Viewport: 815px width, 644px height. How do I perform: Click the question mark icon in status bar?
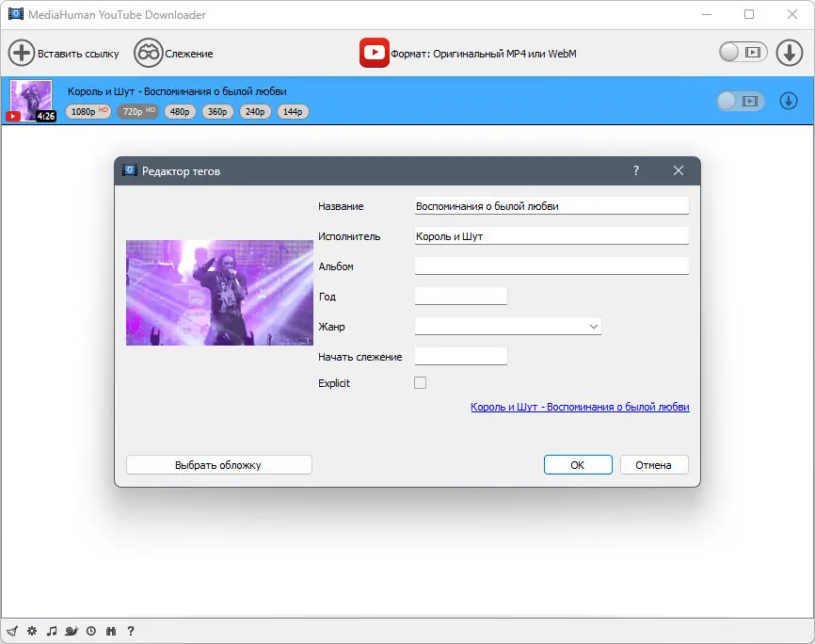(131, 631)
